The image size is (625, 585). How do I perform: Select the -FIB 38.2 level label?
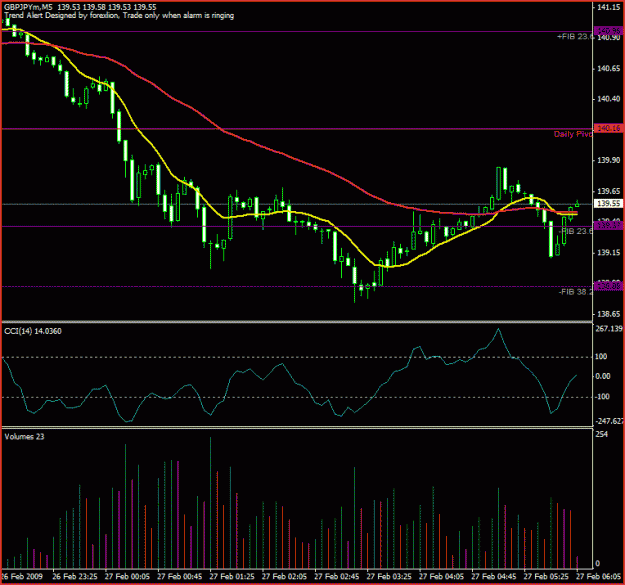click(x=576, y=292)
